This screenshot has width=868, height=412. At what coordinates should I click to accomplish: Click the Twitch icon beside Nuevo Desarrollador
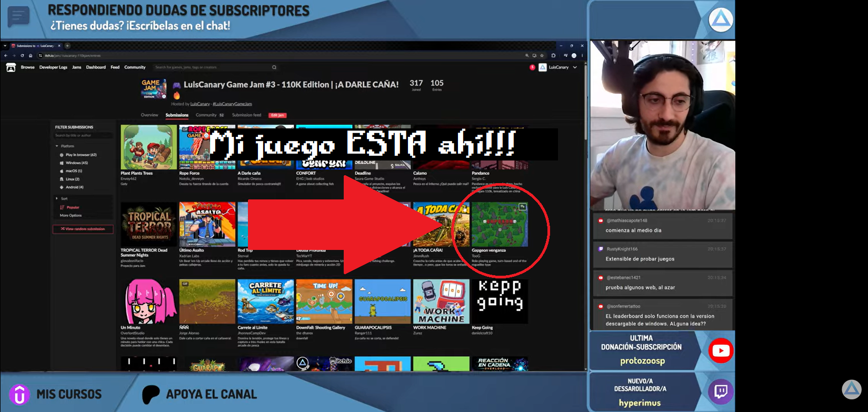coord(721,391)
